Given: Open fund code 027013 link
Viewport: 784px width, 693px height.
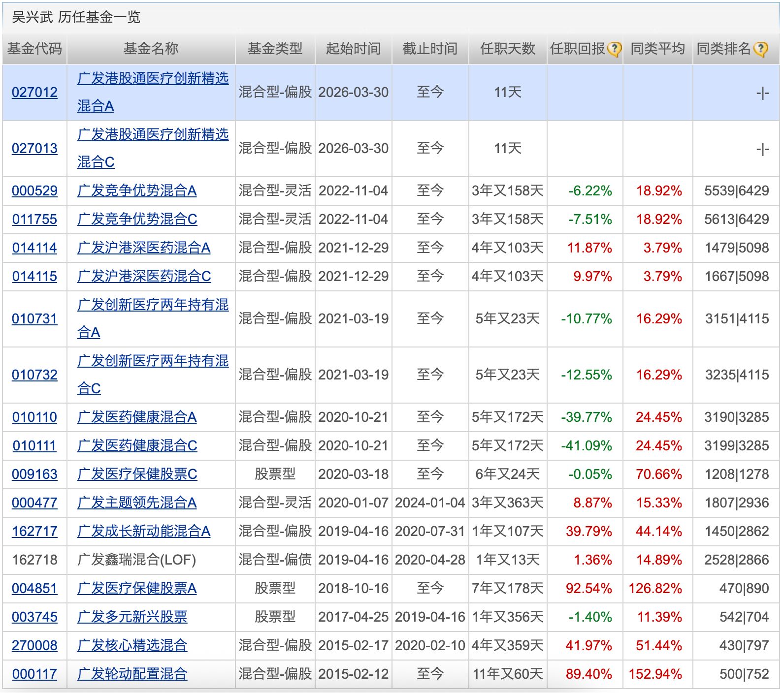Looking at the screenshot, I should (x=34, y=149).
